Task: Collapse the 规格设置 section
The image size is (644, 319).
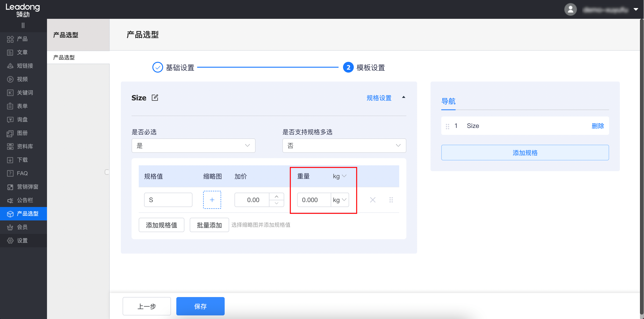Action: (404, 97)
